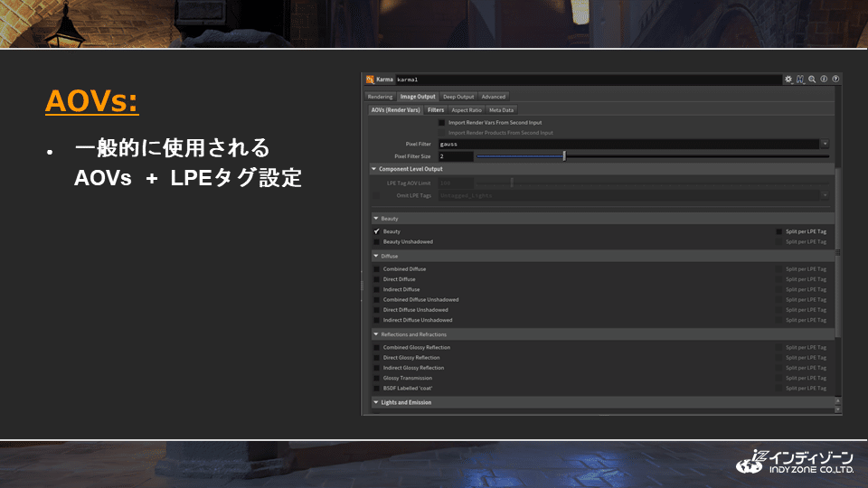This screenshot has height=488, width=868.
Task: Open the question mark help icon
Action: coord(835,80)
